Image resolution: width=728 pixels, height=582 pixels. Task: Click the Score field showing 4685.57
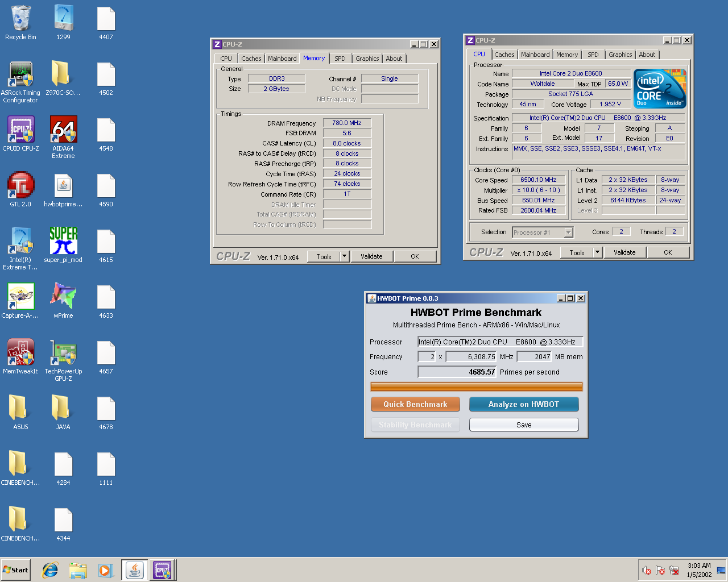457,372
